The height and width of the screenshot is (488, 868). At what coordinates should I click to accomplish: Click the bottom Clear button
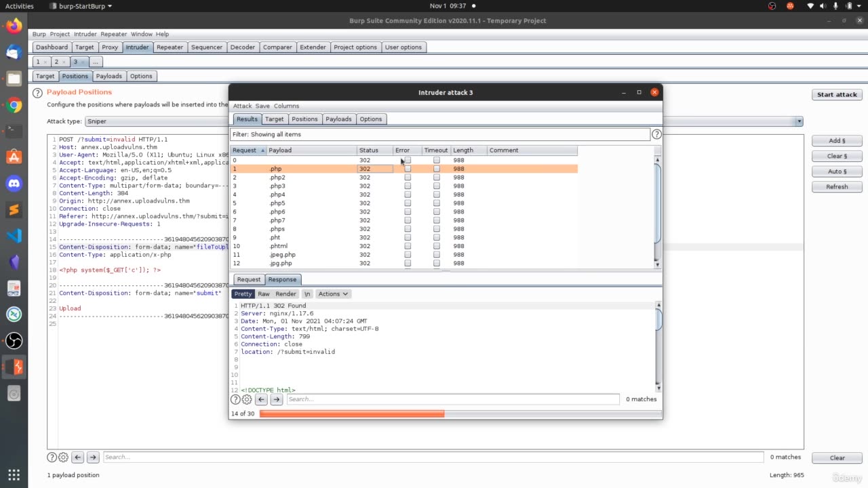pos(837,457)
